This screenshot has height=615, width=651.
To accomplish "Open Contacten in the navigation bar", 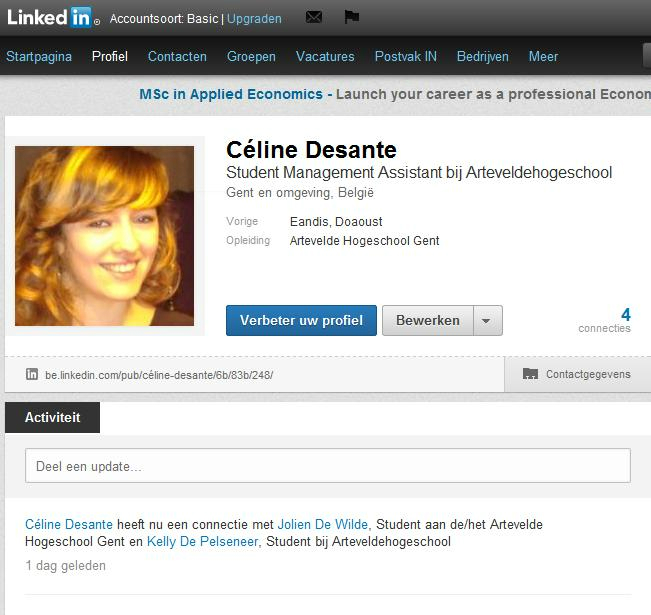I will coord(177,57).
